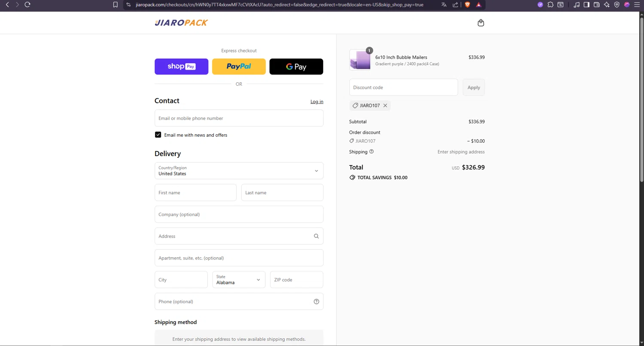Click the bubble mailers product thumbnail
Viewport: 644px width, 346px height.
[x=360, y=60]
